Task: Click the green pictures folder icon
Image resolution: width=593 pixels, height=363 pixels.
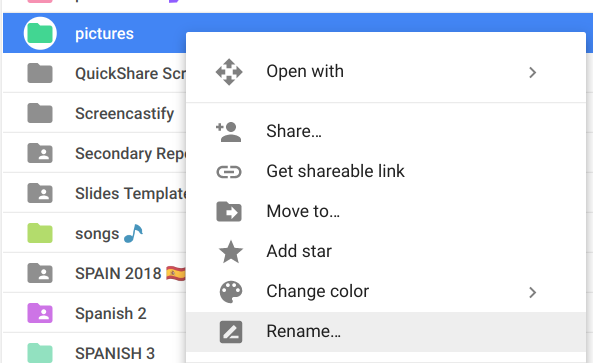Action: [x=40, y=33]
